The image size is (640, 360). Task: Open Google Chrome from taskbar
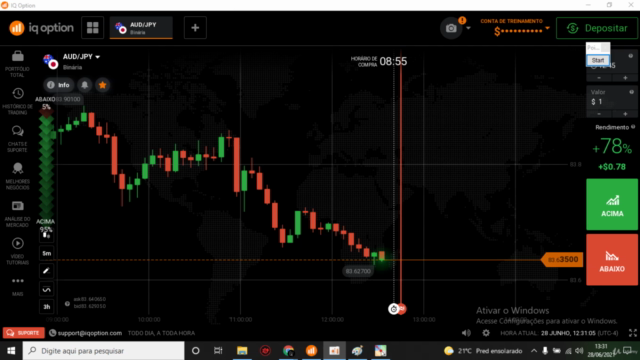click(288, 351)
